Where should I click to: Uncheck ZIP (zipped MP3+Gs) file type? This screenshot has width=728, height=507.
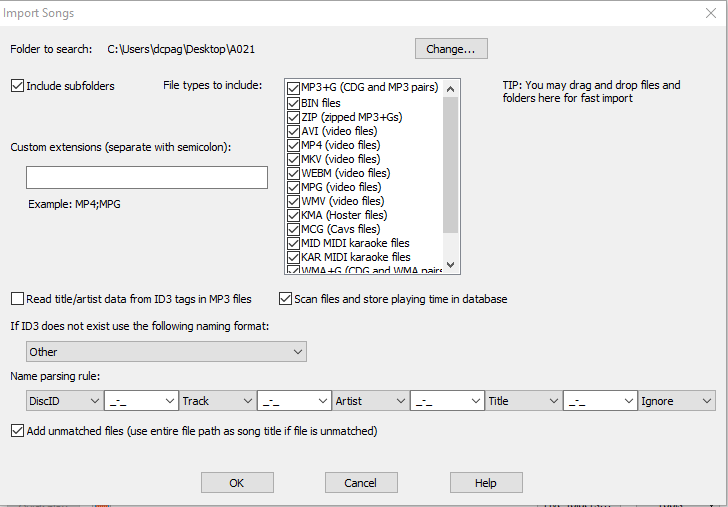point(293,117)
